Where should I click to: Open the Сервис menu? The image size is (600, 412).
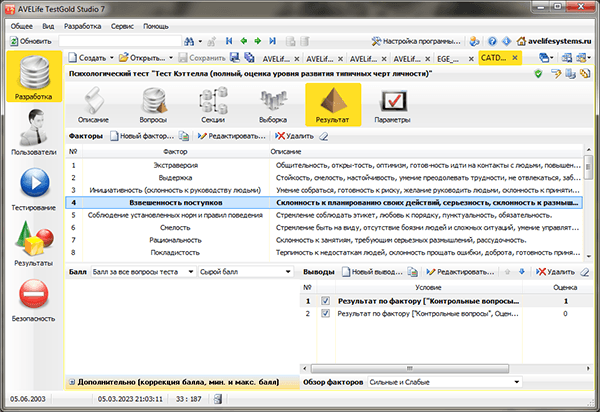click(122, 26)
